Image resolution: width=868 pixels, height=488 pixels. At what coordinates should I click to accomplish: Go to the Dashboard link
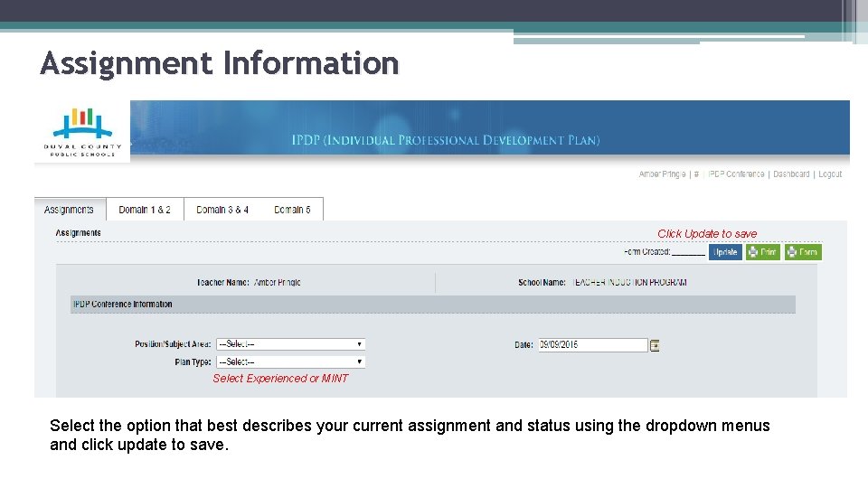791,174
